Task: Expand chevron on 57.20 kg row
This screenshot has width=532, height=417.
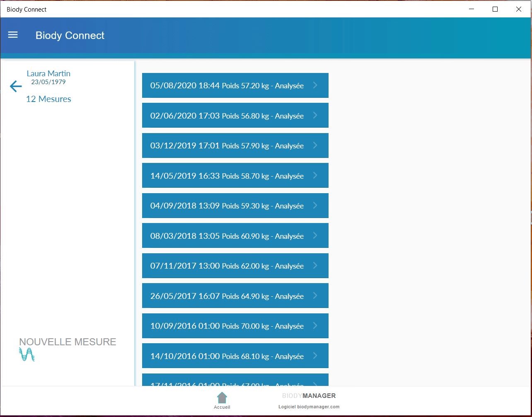Action: [315, 85]
